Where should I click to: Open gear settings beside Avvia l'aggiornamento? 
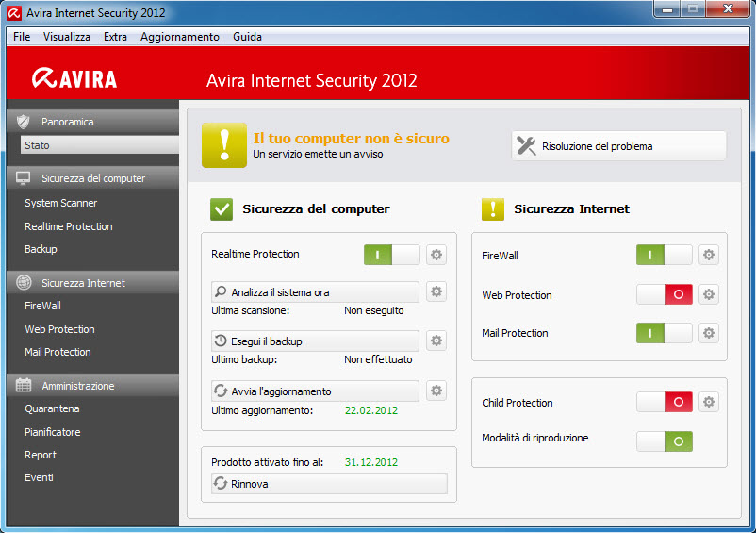click(436, 391)
